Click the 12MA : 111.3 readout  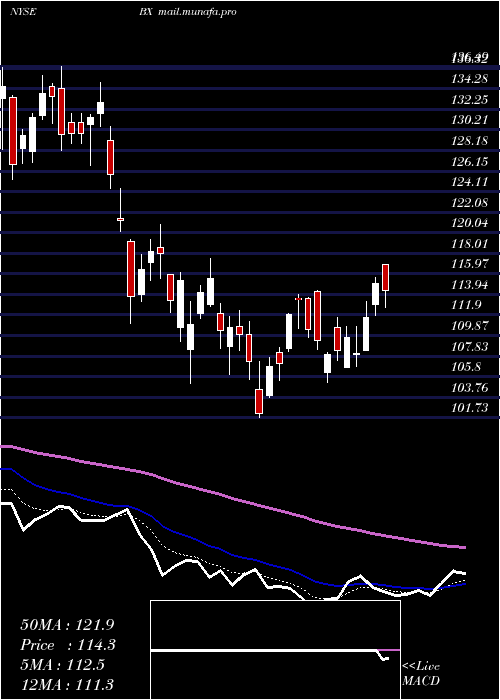(67, 685)
